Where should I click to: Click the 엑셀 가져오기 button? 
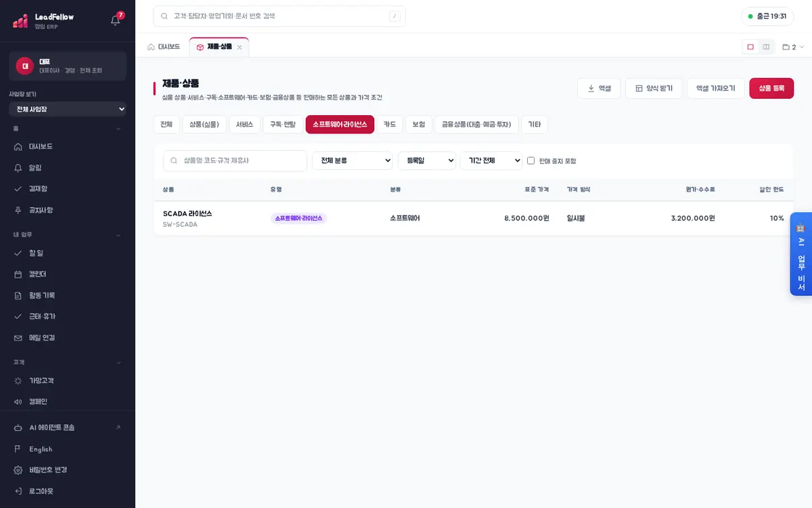pos(716,88)
